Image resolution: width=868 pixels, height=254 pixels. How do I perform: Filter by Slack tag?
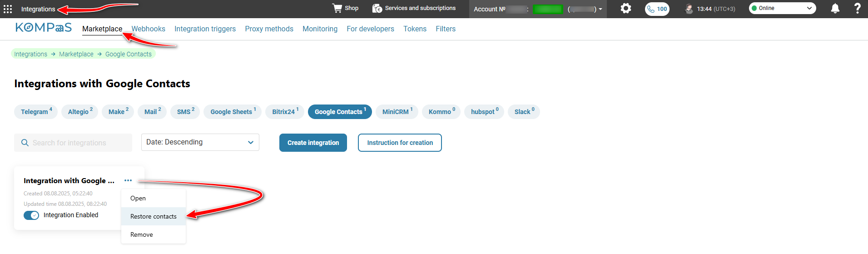[524, 112]
